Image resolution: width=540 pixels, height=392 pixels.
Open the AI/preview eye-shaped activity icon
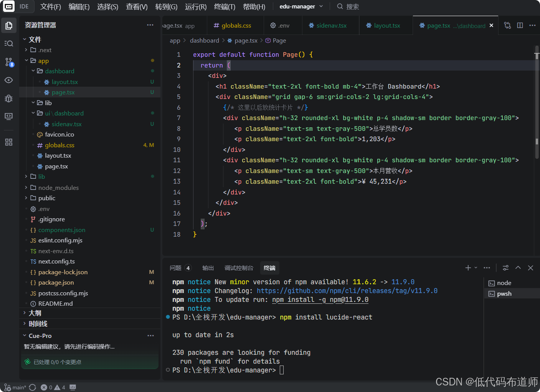(9, 80)
